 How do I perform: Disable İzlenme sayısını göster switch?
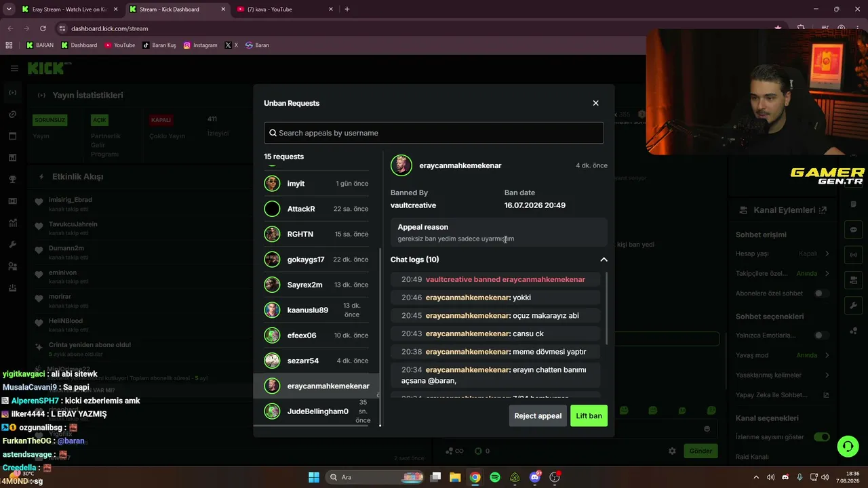822,437
